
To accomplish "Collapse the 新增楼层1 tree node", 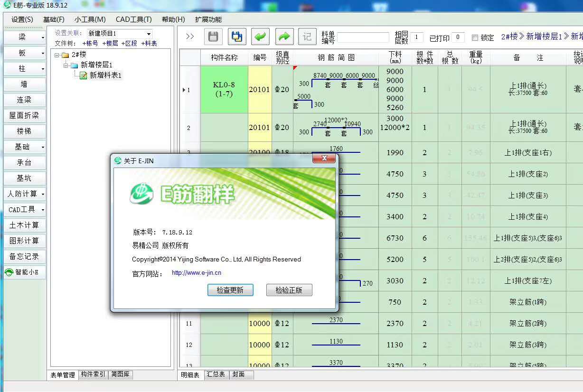I will click(66, 65).
